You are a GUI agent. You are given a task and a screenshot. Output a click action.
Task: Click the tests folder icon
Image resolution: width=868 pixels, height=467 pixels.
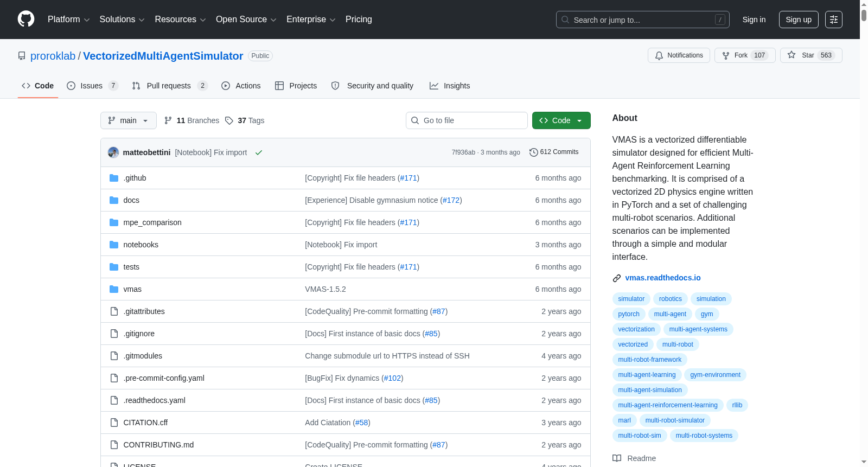114,267
